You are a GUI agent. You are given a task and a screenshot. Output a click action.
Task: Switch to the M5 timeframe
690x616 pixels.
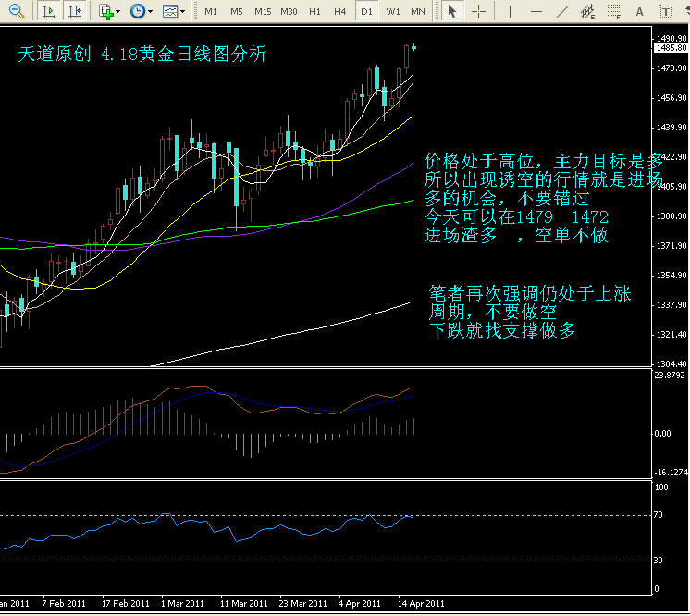(237, 11)
